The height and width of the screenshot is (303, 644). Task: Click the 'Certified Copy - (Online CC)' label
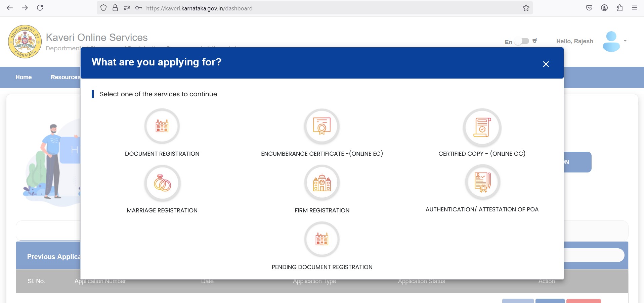click(482, 154)
